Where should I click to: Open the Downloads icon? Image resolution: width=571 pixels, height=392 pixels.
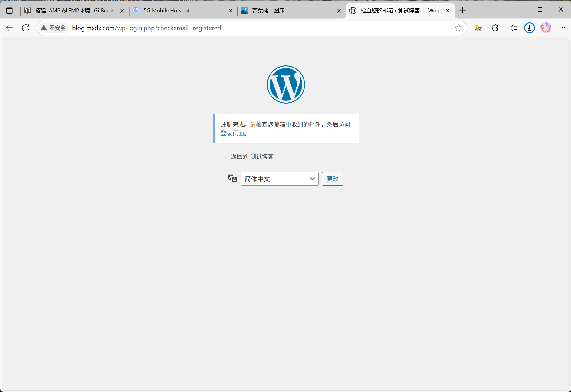point(529,28)
